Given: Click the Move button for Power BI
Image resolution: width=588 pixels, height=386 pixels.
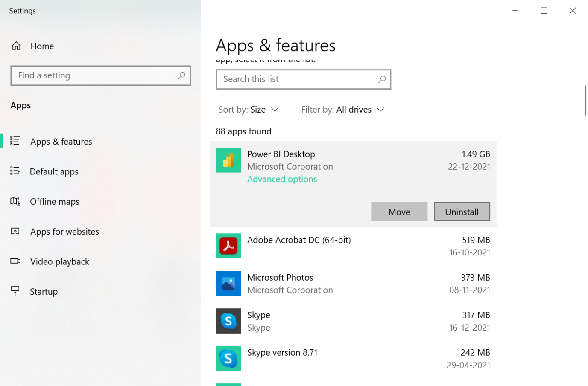Looking at the screenshot, I should 399,212.
